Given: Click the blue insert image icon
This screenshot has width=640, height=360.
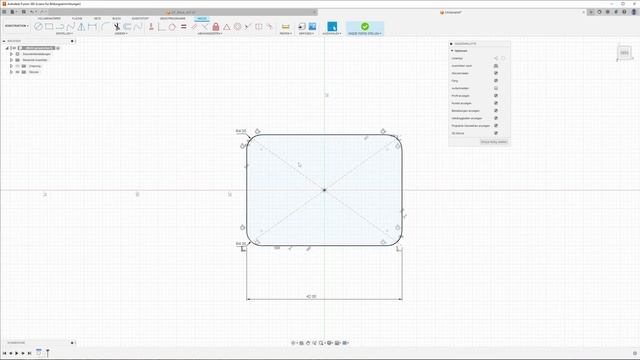Looking at the screenshot, I should pyautogui.click(x=312, y=27).
